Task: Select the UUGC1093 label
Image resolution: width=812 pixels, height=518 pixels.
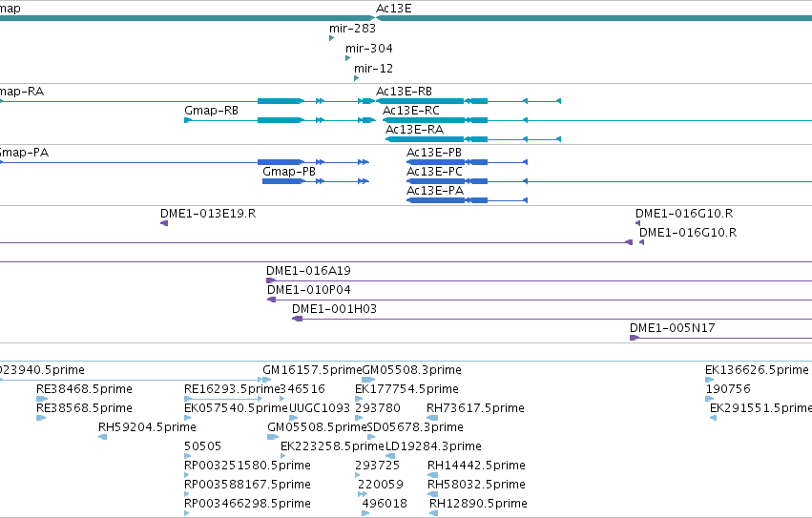Action: (320, 408)
